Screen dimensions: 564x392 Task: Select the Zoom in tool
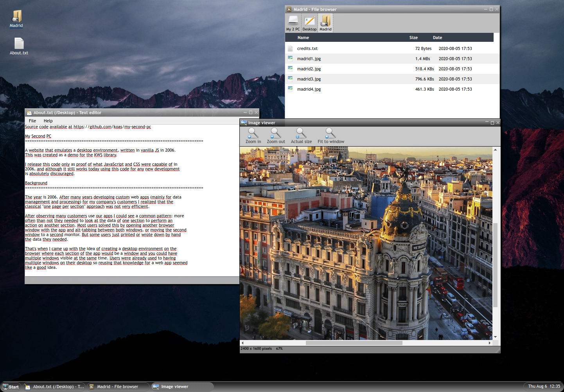pos(253,135)
